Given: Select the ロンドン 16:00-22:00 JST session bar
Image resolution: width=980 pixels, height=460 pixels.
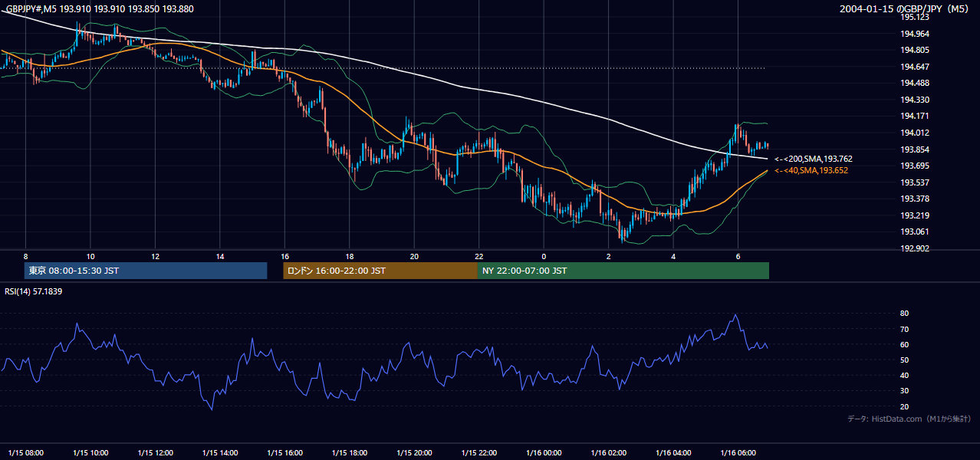Looking at the screenshot, I should click(380, 271).
